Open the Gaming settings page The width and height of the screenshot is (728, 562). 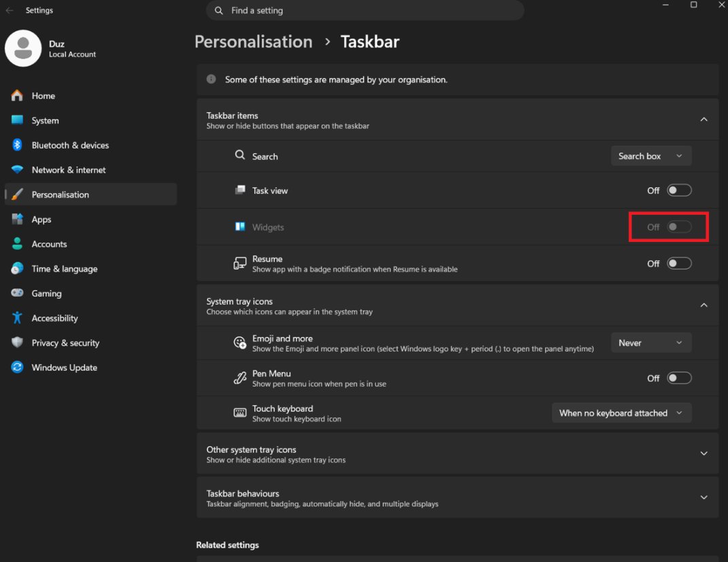[90, 293]
